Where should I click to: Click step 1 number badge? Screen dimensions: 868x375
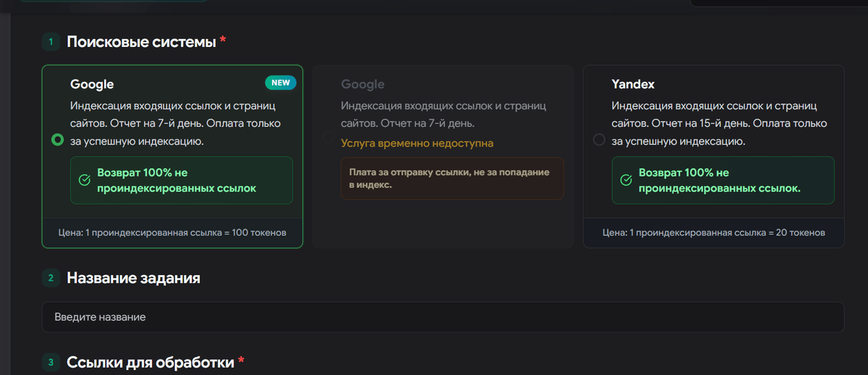(x=51, y=42)
